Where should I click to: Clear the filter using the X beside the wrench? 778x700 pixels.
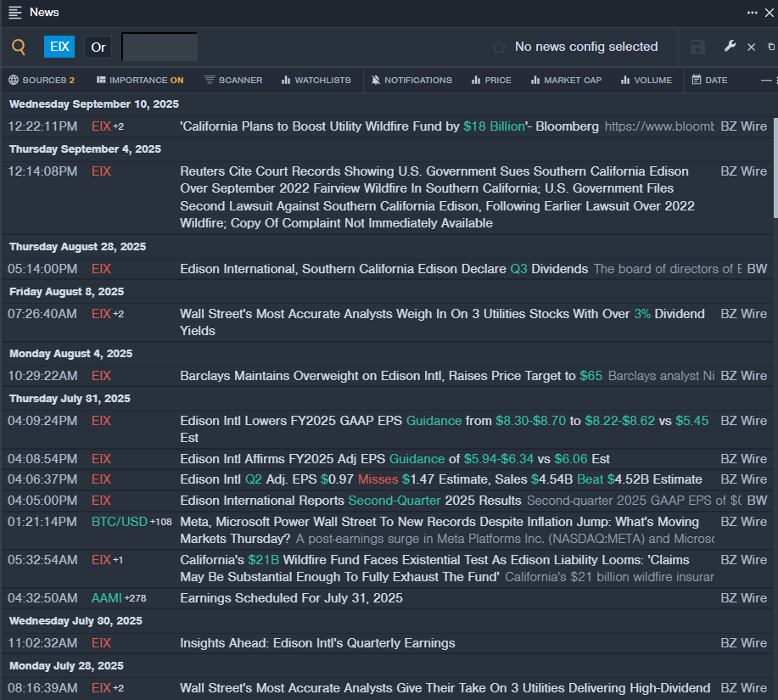751,48
